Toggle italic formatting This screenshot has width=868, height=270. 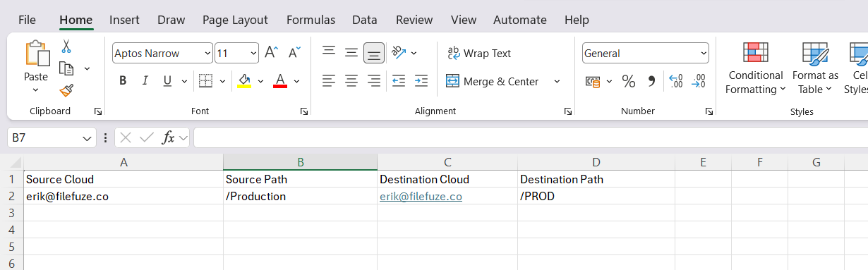point(145,81)
